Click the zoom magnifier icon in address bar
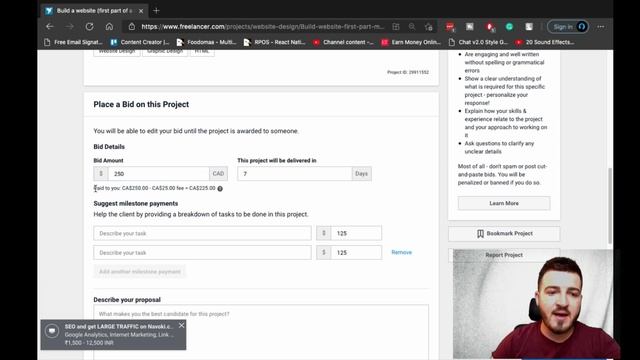This screenshot has height=360, width=640. [x=412, y=27]
